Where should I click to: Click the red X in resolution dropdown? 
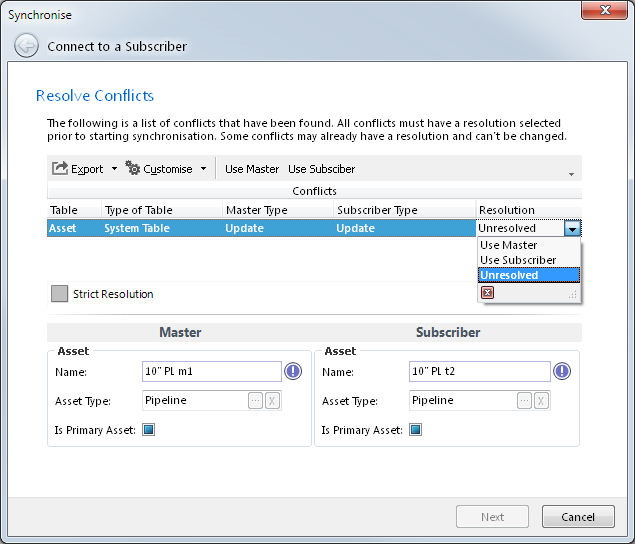[x=488, y=293]
